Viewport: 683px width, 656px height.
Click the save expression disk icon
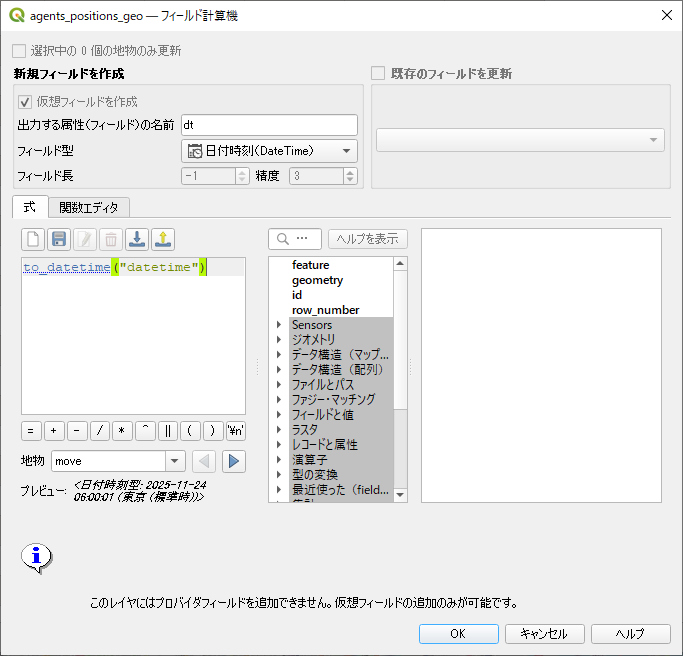59,239
